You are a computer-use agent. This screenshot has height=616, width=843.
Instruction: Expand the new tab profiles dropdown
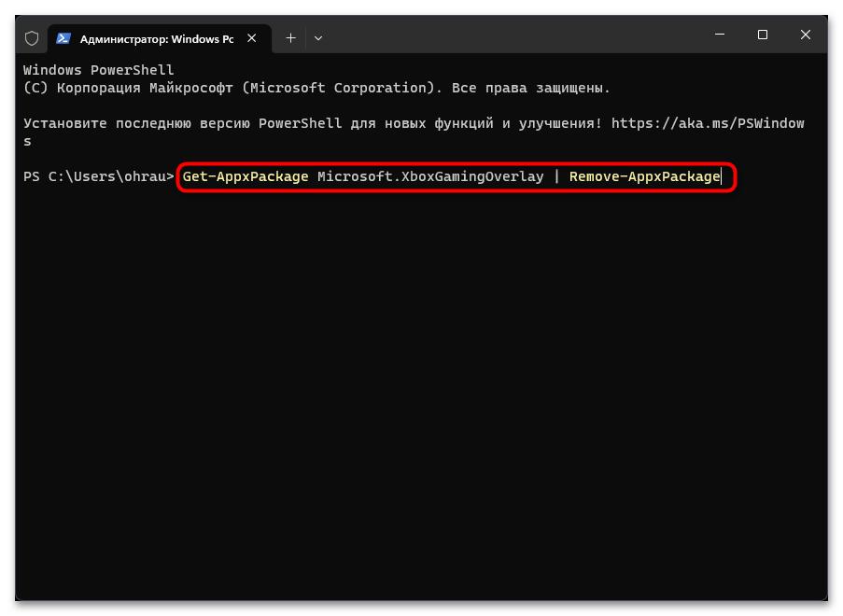318,38
